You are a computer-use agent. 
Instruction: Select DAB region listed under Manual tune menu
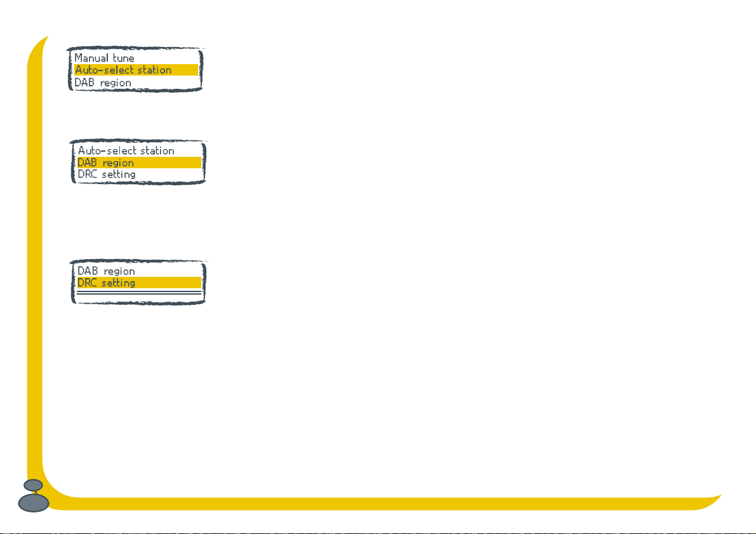click(103, 83)
